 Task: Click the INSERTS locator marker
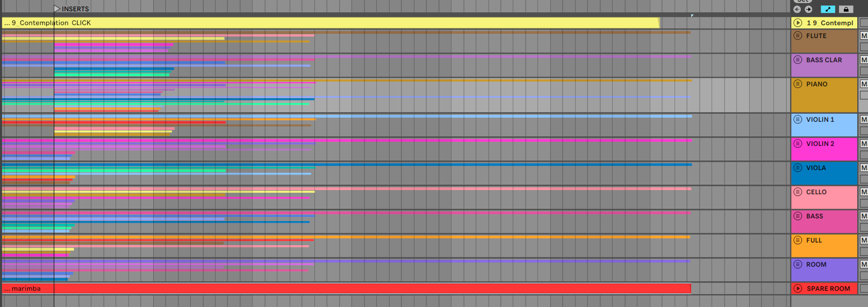click(x=57, y=9)
